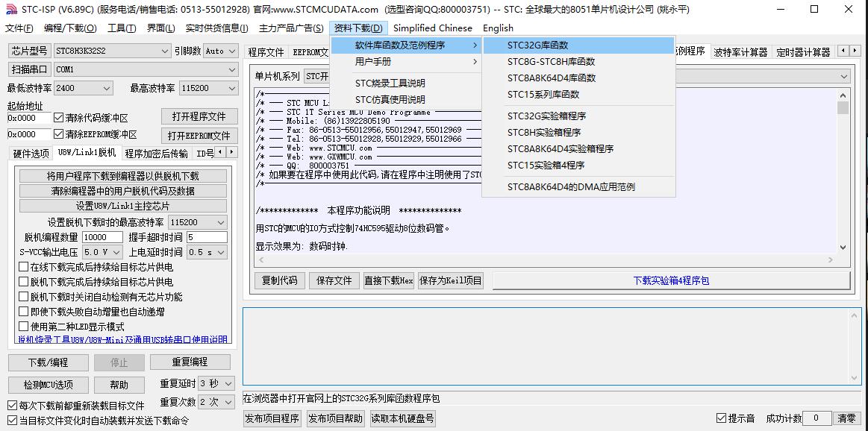Click the STC-ISP app icon in title bar
This screenshot has width=868, height=431.
[x=10, y=10]
